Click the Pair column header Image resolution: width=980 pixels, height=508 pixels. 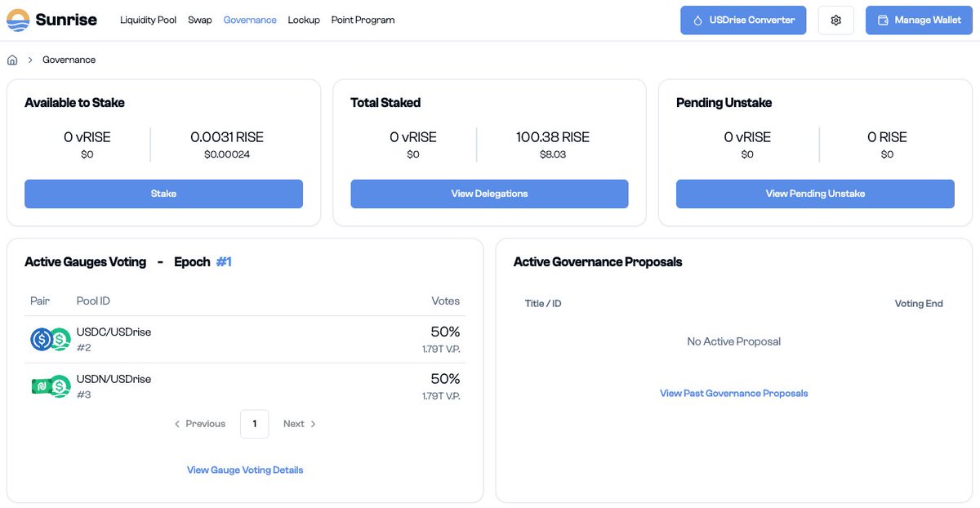click(x=40, y=301)
